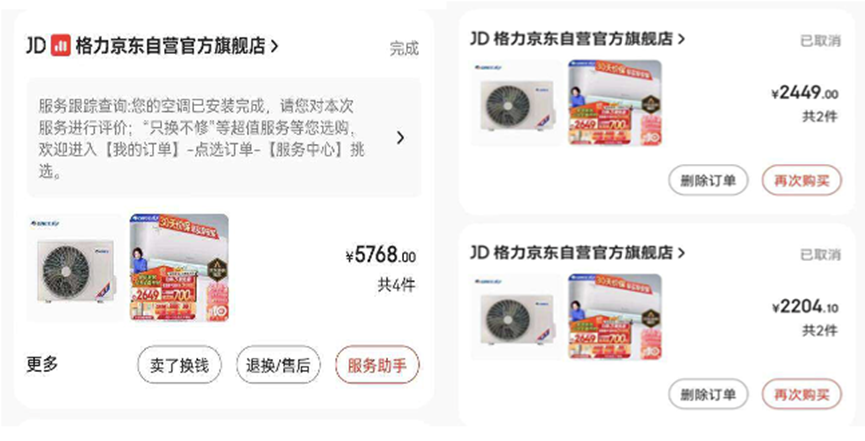
Task: Open the promo product image in the ¥2204.10 order
Action: tap(615, 317)
